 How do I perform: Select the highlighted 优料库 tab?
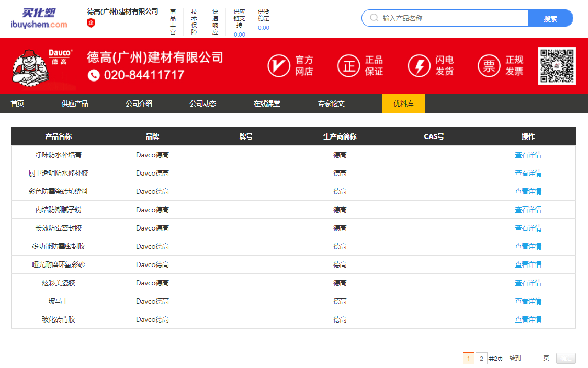[x=403, y=103]
